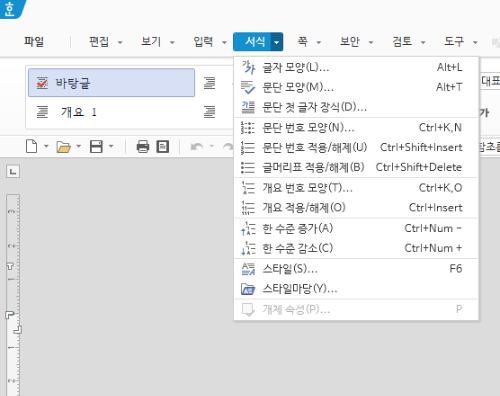
Task: Click the print preview icon
Action: [x=163, y=147]
